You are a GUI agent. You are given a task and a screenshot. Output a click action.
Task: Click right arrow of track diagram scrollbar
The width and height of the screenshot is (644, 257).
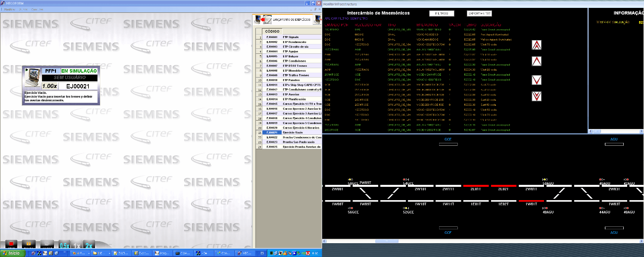tap(642, 240)
